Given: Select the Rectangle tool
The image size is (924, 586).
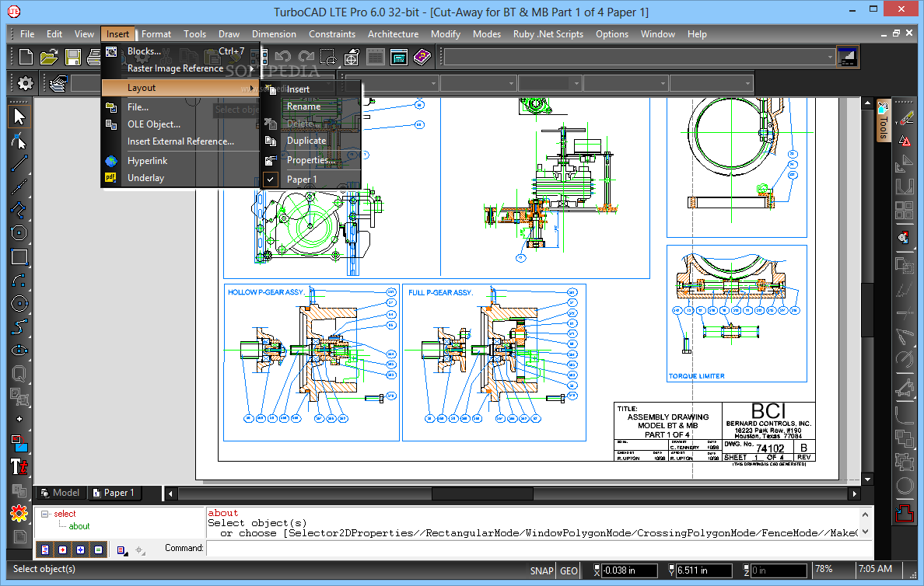Looking at the screenshot, I should (x=19, y=256).
